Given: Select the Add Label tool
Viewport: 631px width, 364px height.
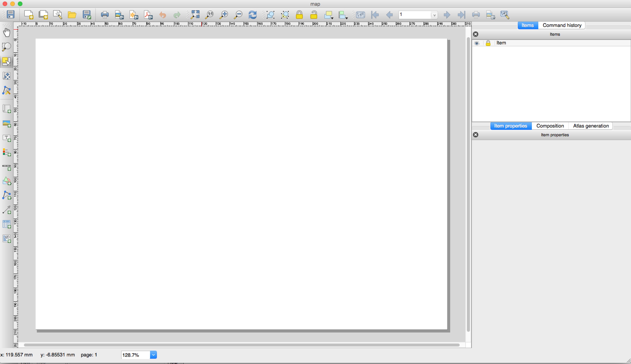Looking at the screenshot, I should 6,138.
